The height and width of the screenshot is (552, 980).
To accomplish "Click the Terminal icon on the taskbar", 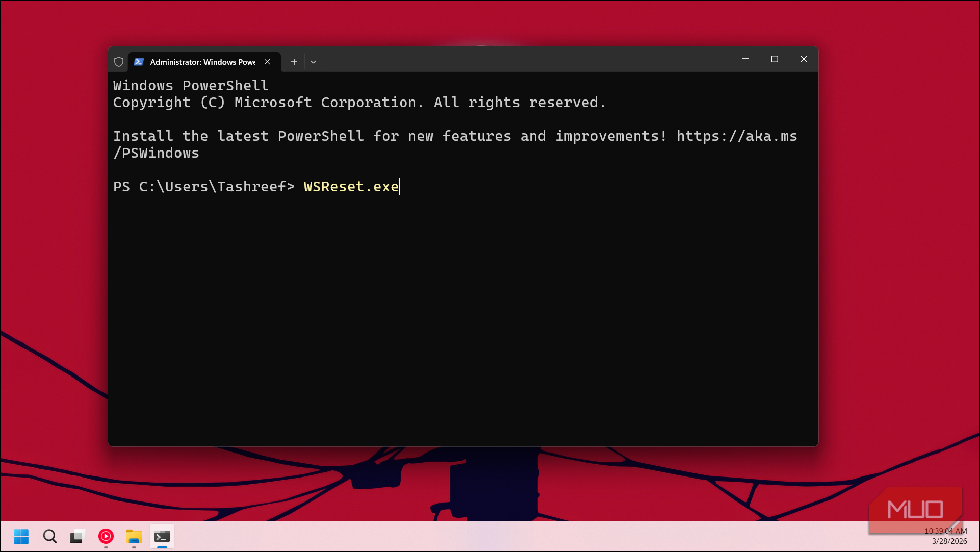I will click(162, 536).
